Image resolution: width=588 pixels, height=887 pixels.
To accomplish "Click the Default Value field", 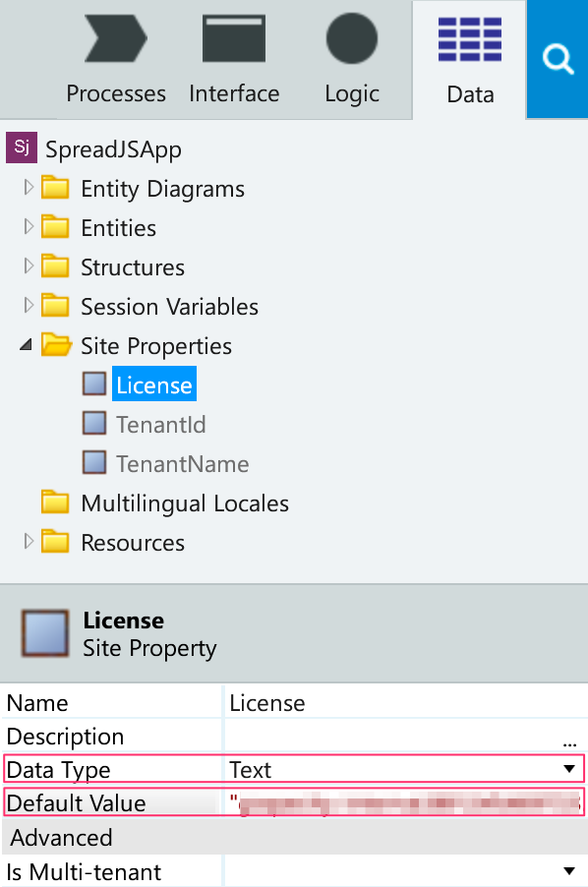I will (x=405, y=802).
